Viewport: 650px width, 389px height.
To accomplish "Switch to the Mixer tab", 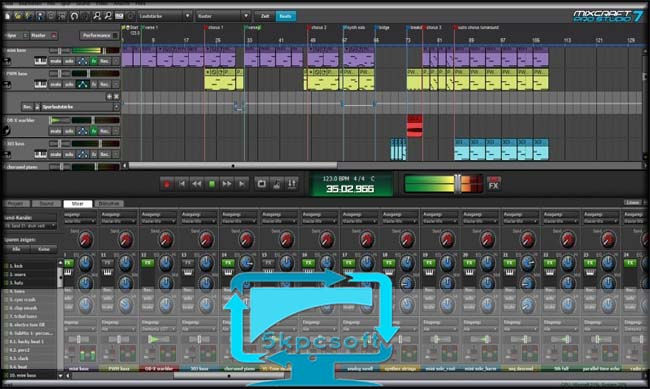I will 78,204.
